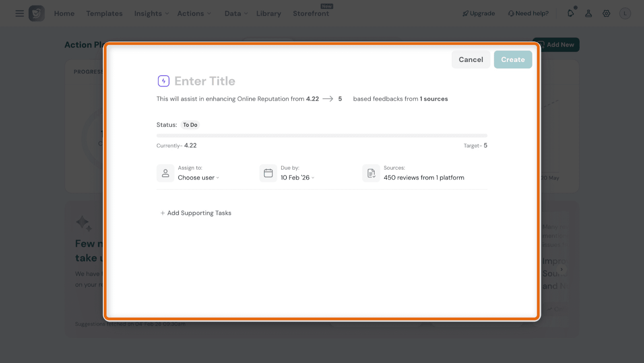Click the user account icon in header
Viewport: 644px width, 363px height.
coord(588,13)
